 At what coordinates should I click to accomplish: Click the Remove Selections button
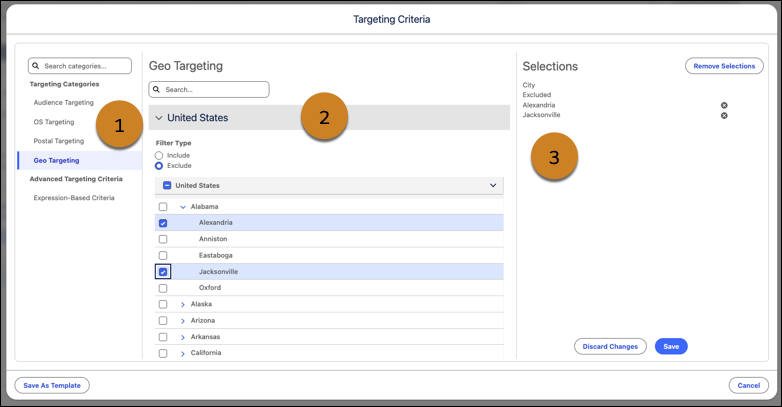click(x=724, y=66)
